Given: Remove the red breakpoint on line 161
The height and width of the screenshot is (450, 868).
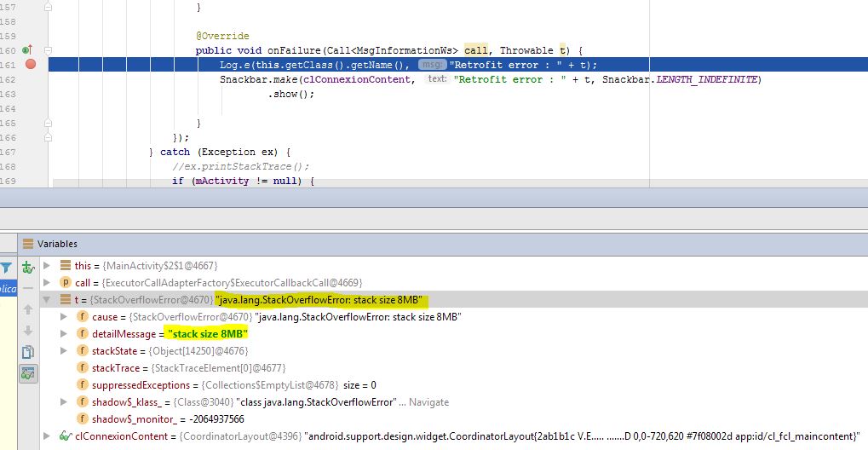Looking at the screenshot, I should click(31, 64).
